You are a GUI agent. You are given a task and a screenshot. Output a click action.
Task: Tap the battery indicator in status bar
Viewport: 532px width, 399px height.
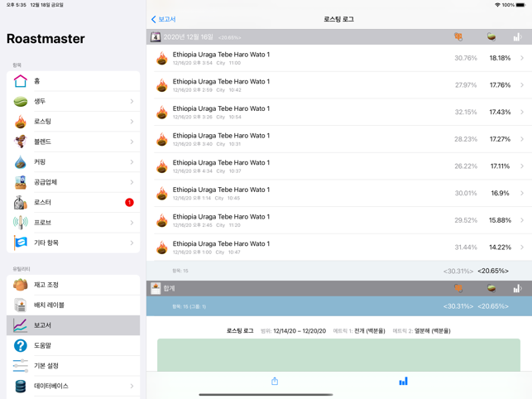[521, 5]
